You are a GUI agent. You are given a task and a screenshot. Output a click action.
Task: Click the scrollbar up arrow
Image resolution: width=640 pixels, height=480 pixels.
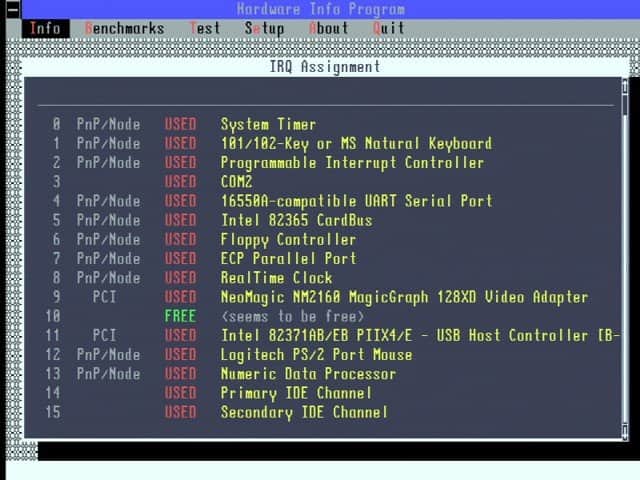tap(625, 86)
